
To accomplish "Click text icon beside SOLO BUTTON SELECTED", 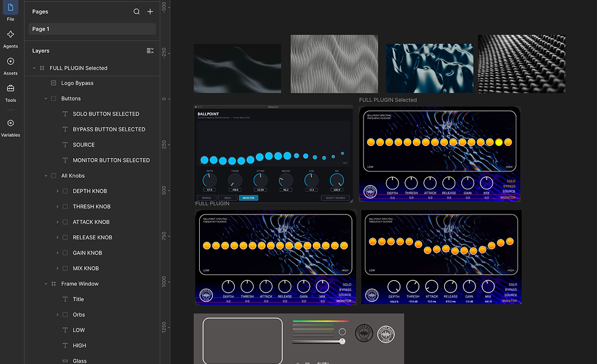I will 65,114.
